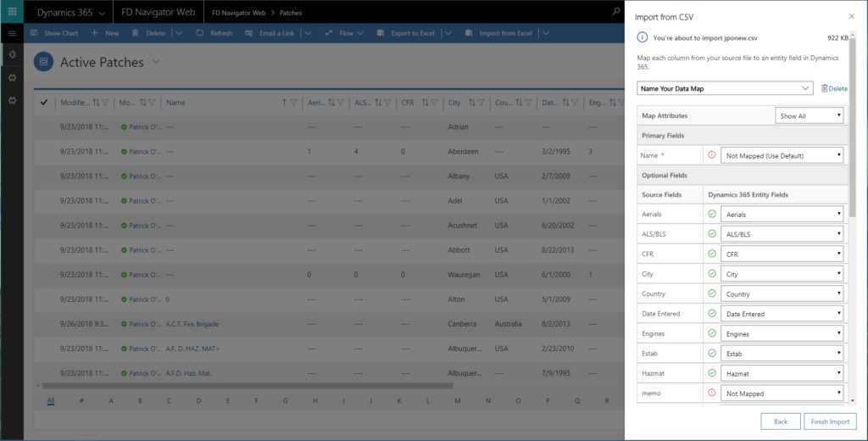Click the import panel vertical scrollbar
Image resolution: width=868 pixels, height=441 pixels.
pos(853,126)
